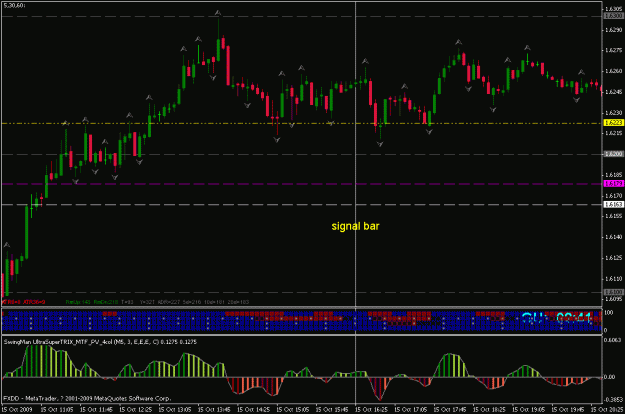Screen dimensions: 625x414
Task: Click the 1.6260 price axis value
Action: [614, 71]
